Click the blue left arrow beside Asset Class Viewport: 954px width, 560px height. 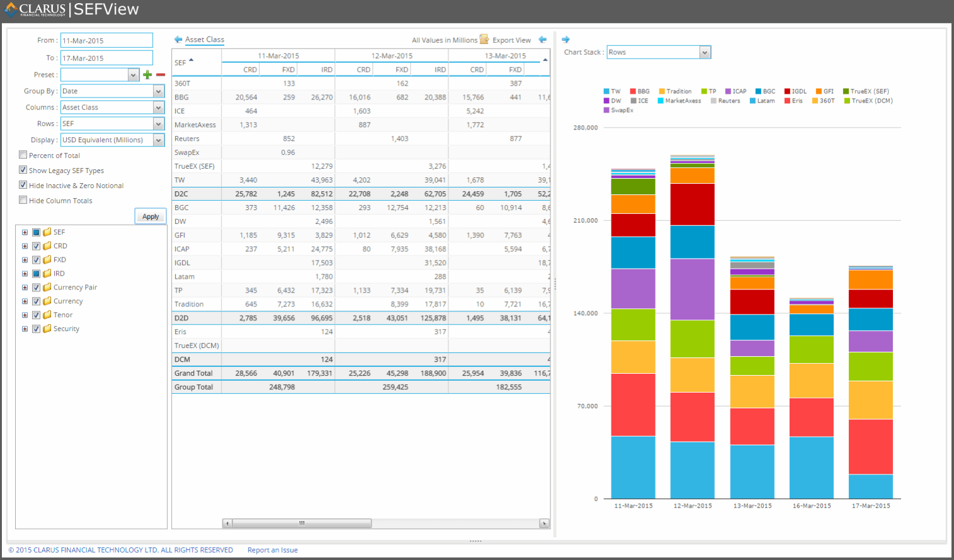[178, 40]
